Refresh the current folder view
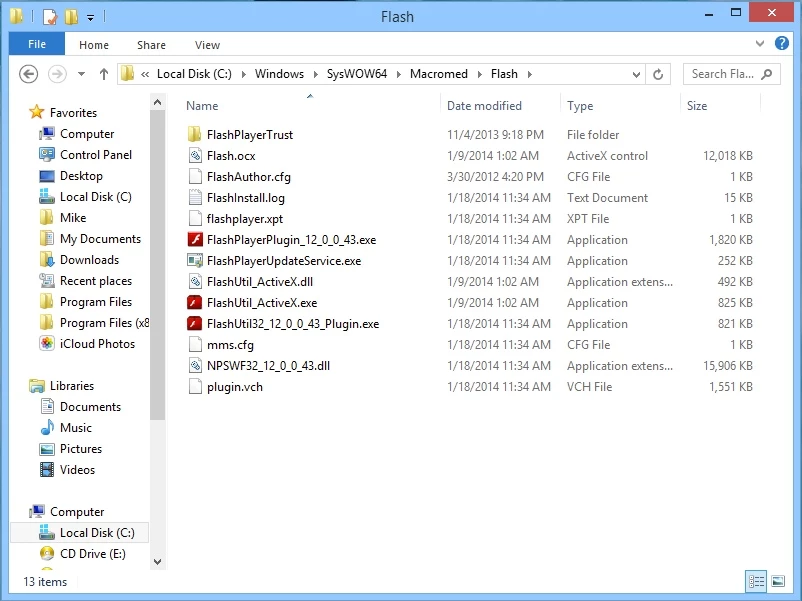This screenshot has width=802, height=601. 658,74
